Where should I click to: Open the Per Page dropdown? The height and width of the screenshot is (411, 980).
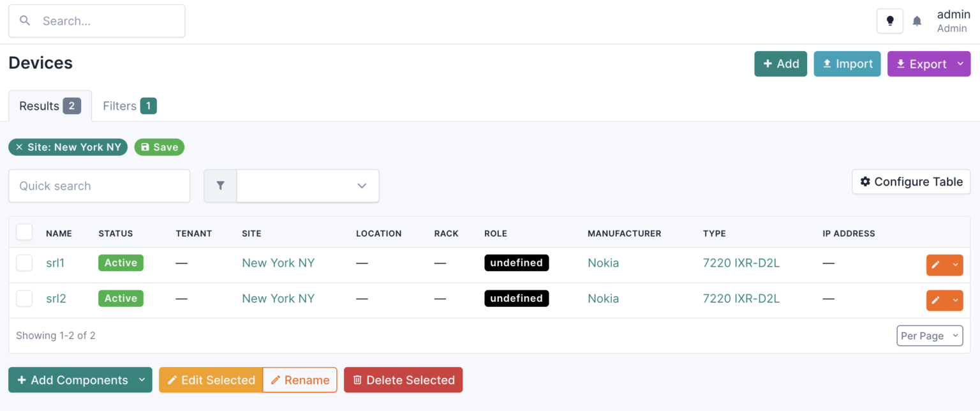[x=930, y=335]
